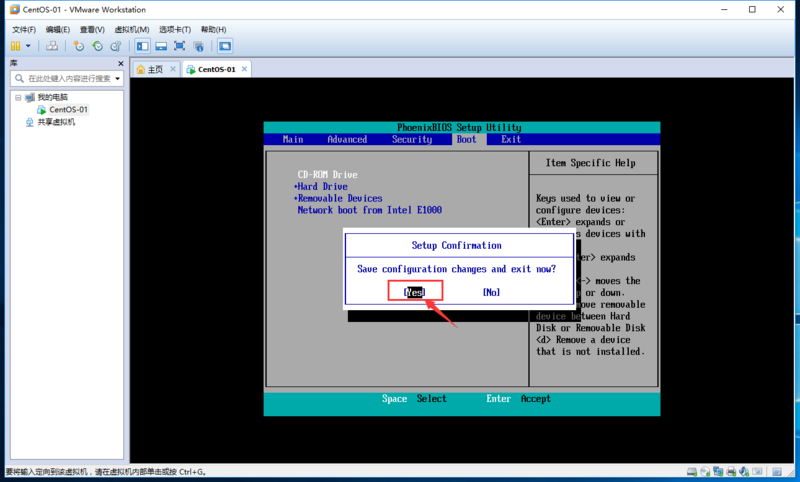Select 共享虚拟机 in the library tree
The width and height of the screenshot is (800, 482).
(x=56, y=122)
